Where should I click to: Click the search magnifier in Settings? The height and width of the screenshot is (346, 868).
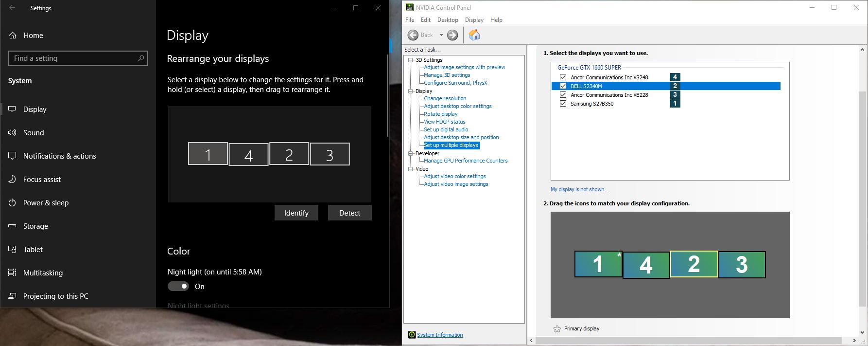(x=141, y=58)
